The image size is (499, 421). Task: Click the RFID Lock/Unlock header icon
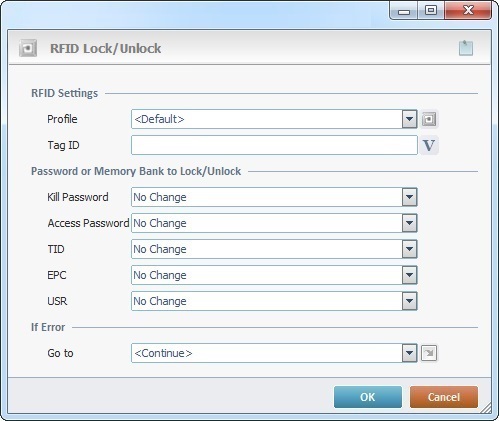(28, 48)
